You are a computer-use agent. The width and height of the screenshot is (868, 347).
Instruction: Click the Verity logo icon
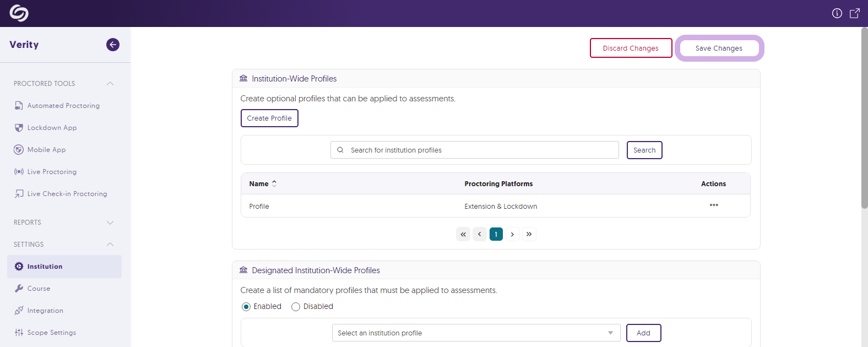click(19, 13)
